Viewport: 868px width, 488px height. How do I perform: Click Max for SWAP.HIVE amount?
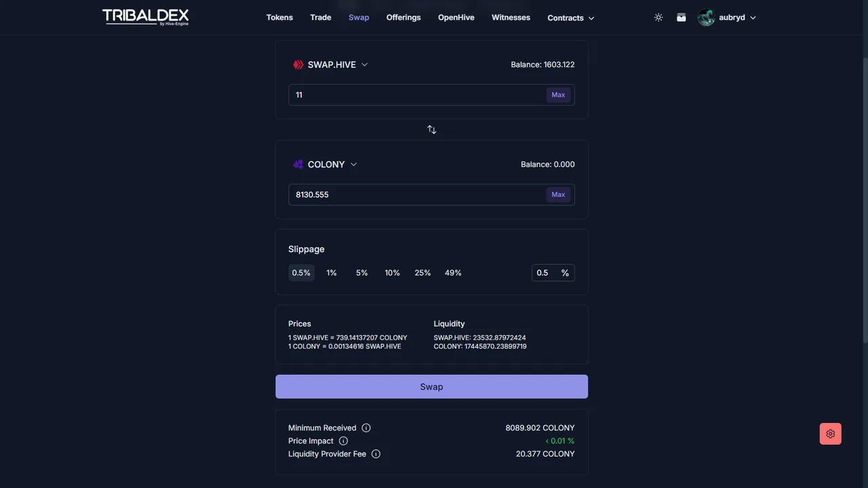coord(558,95)
